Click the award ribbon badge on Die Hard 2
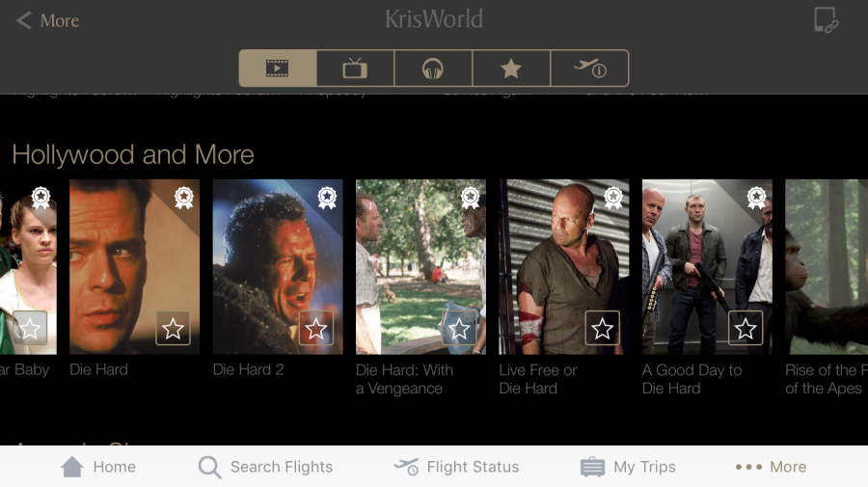 [327, 198]
